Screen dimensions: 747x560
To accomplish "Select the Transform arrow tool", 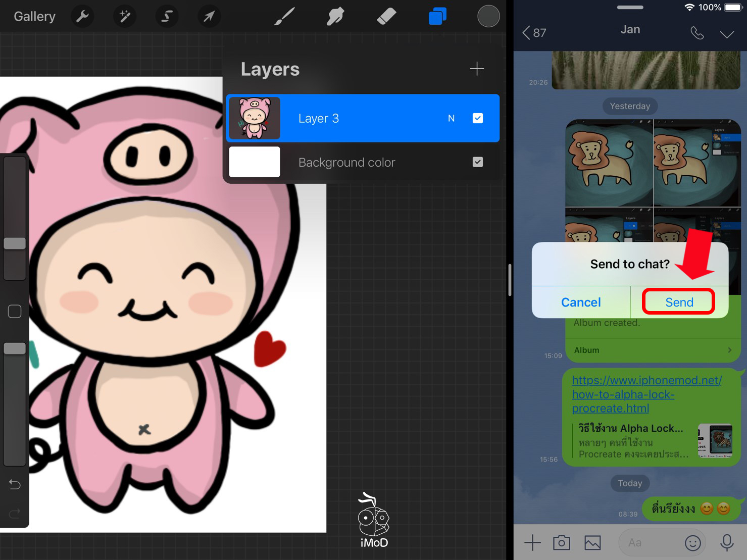I will (x=209, y=17).
